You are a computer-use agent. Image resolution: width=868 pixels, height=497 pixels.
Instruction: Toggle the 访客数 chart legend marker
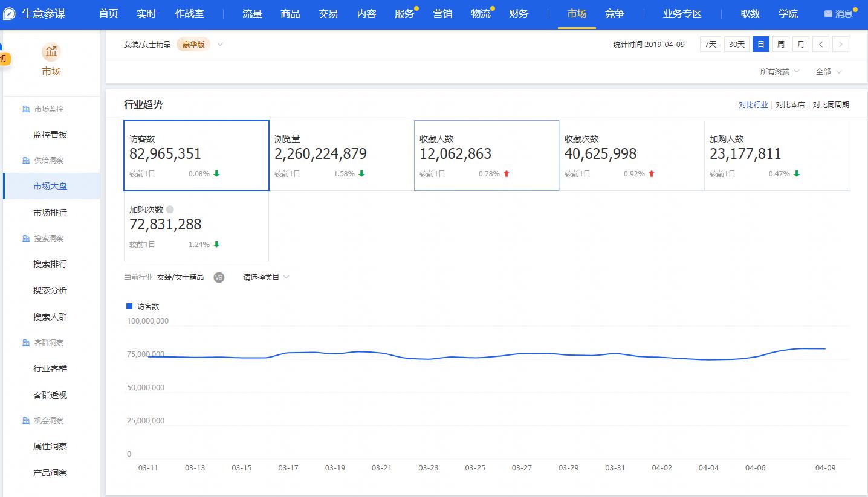pyautogui.click(x=129, y=306)
